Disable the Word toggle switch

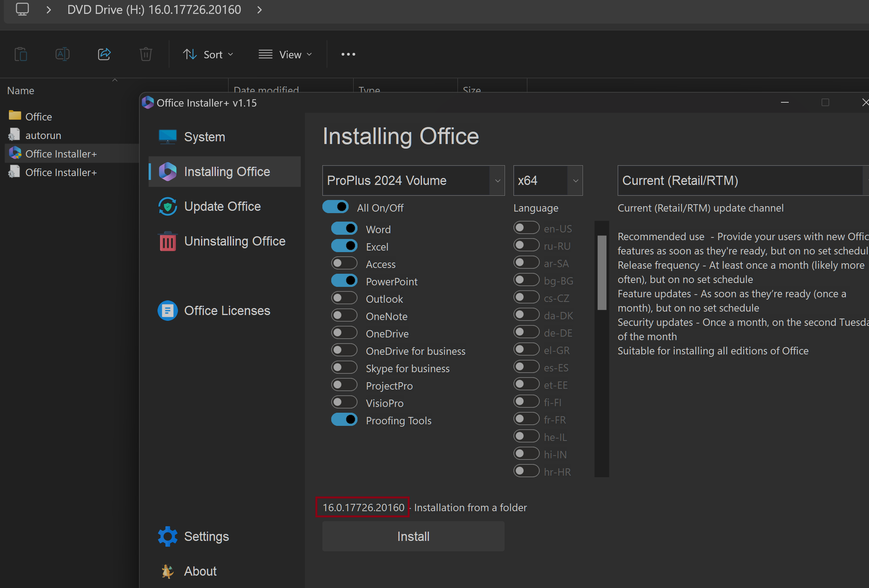click(x=344, y=229)
